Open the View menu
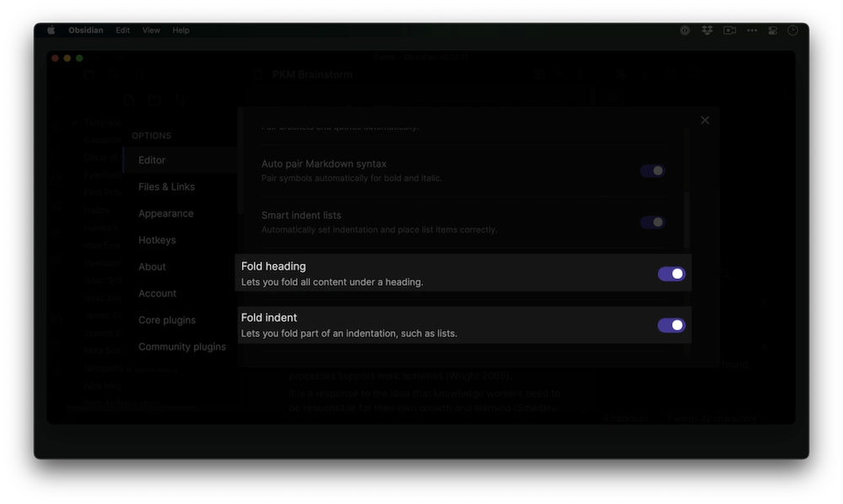Viewport: 843px width, 504px height. pyautogui.click(x=151, y=30)
